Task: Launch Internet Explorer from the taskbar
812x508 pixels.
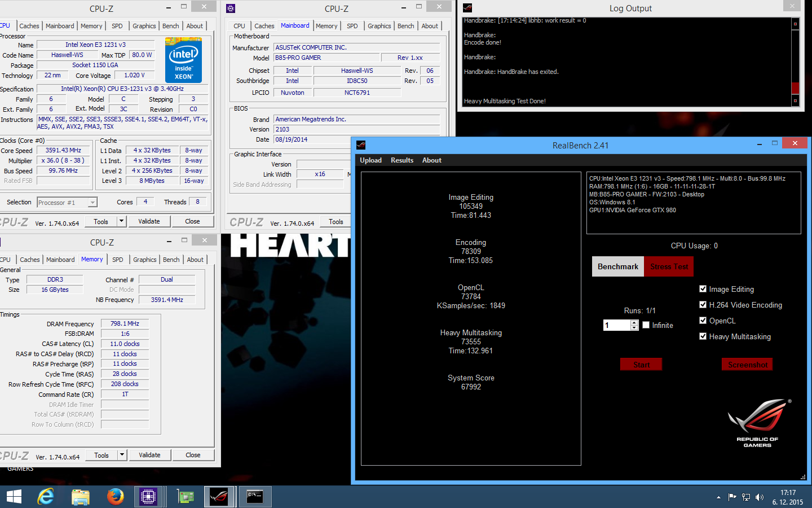Action: click(46, 497)
